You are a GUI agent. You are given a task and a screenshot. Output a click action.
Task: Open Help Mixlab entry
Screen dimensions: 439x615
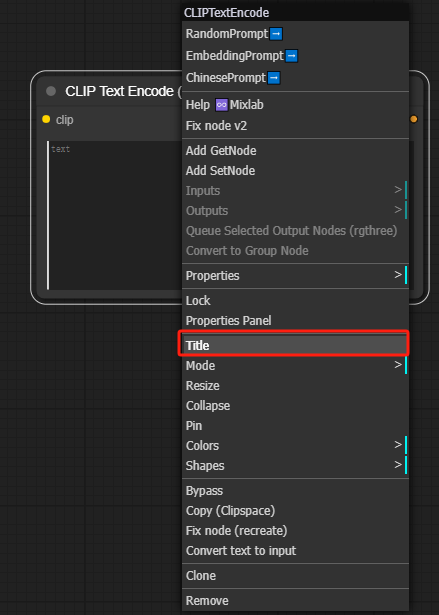point(295,105)
